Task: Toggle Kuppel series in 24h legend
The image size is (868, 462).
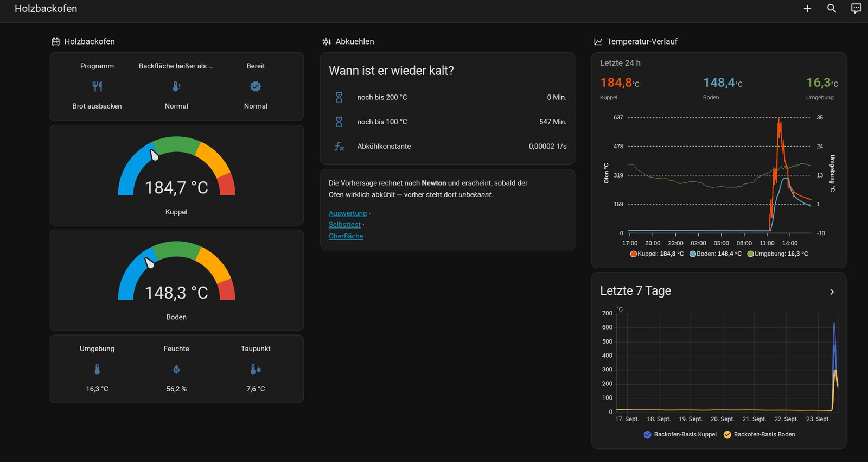Action: (x=657, y=254)
